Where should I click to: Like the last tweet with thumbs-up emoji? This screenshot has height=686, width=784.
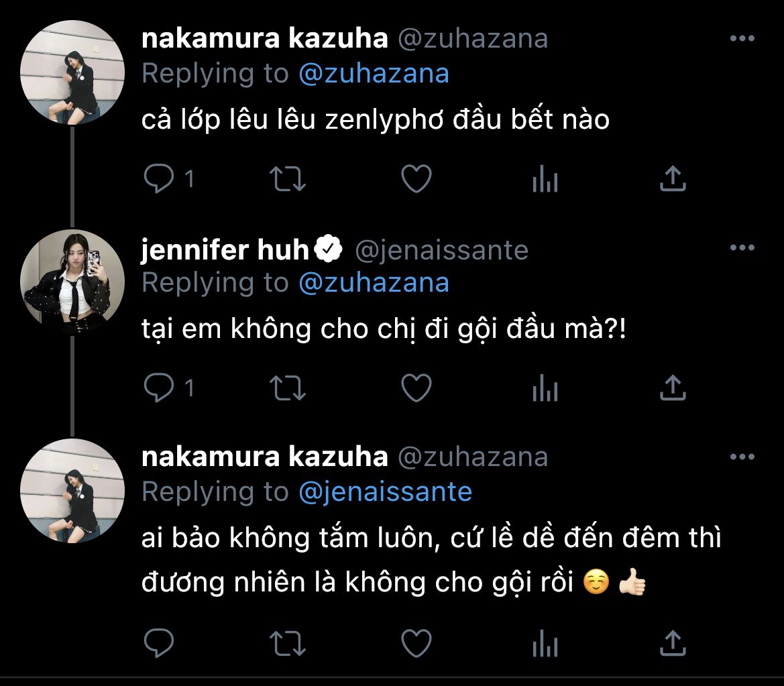coord(416,644)
